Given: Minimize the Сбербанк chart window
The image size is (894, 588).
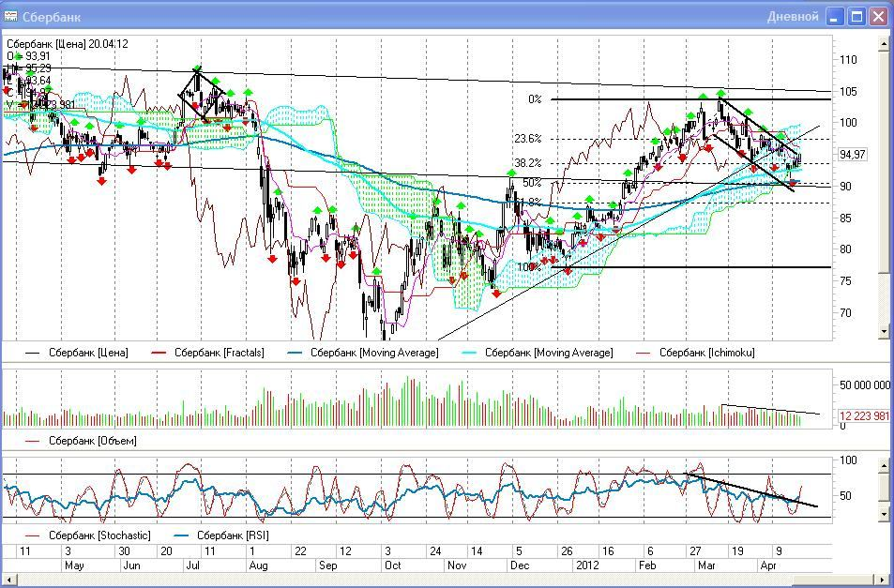Looking at the screenshot, I should click(x=836, y=17).
